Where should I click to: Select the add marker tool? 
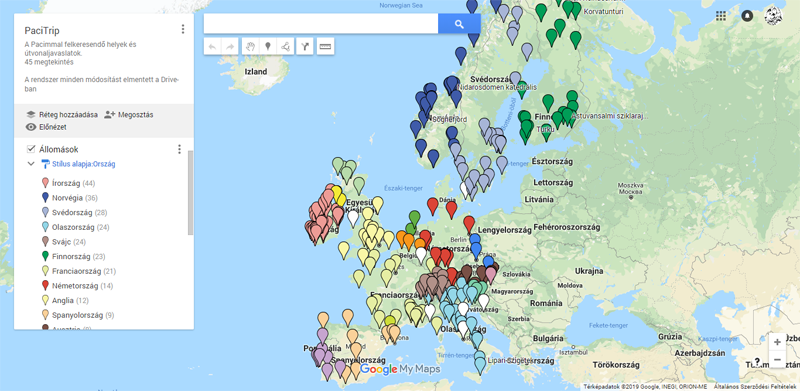pyautogui.click(x=268, y=46)
